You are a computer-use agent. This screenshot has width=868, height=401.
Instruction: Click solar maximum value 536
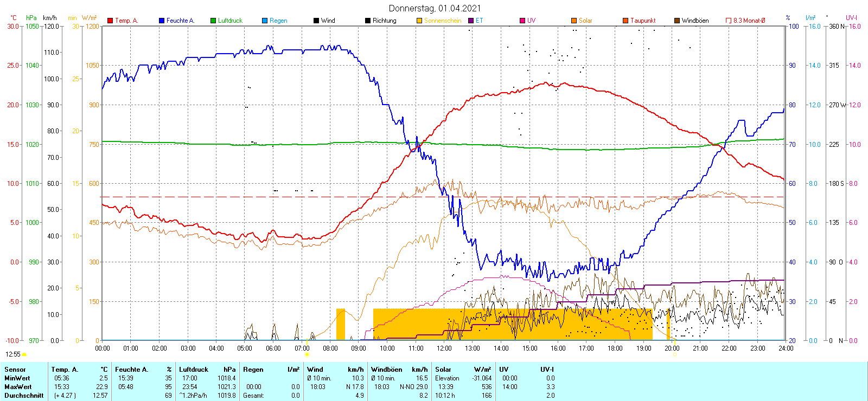(487, 387)
